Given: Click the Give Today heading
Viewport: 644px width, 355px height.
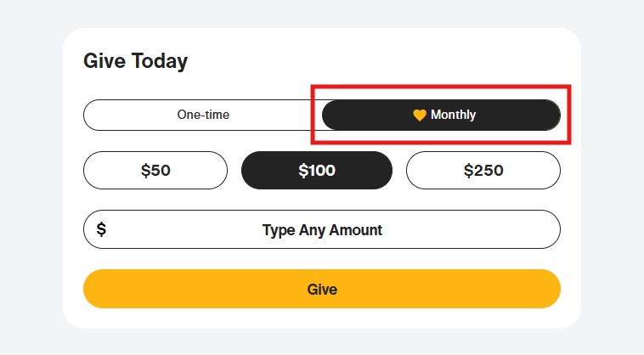Looking at the screenshot, I should pyautogui.click(x=135, y=61).
